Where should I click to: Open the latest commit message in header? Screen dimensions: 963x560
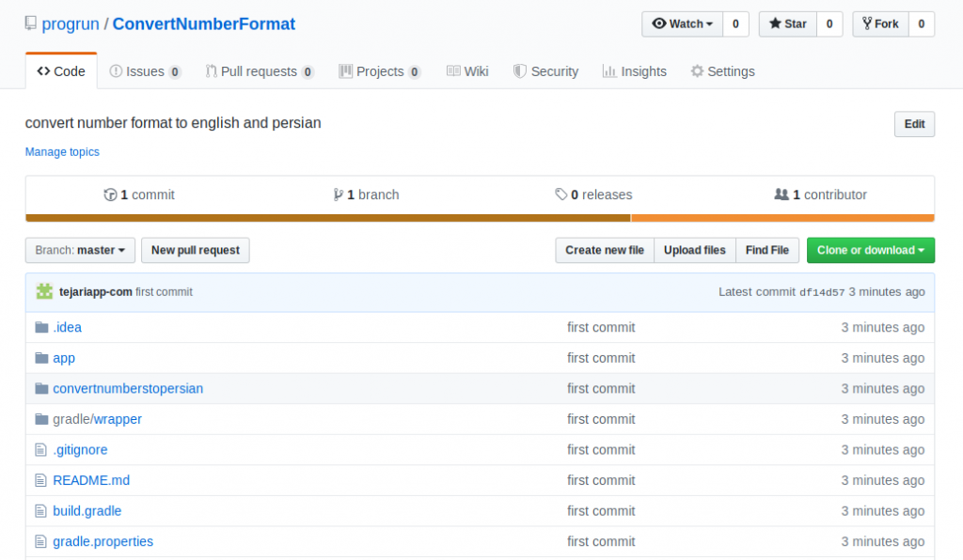click(x=164, y=292)
